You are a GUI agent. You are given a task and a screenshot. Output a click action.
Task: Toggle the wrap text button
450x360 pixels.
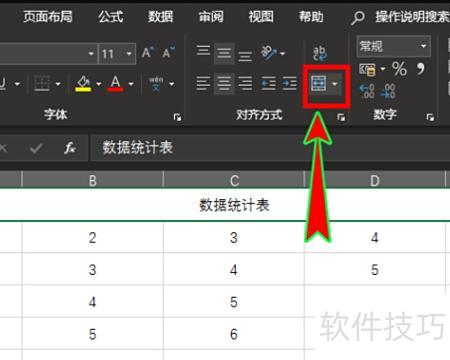pos(320,53)
